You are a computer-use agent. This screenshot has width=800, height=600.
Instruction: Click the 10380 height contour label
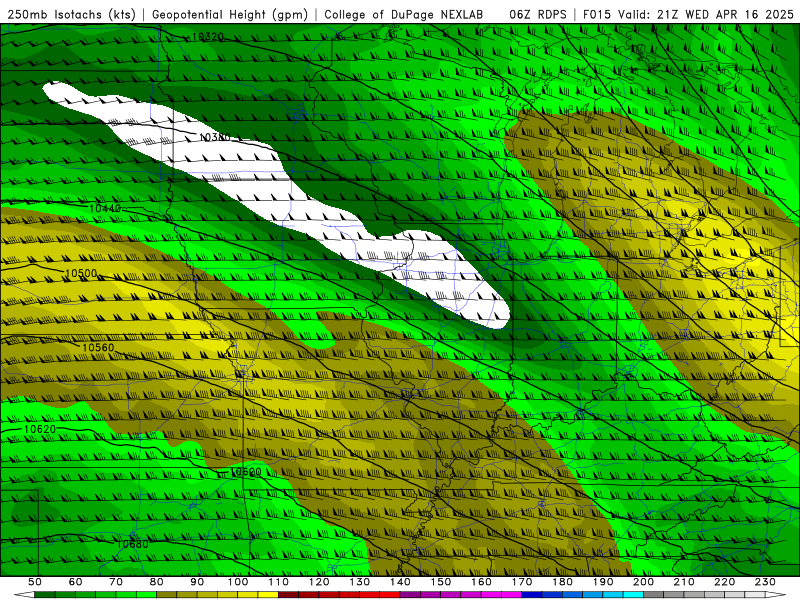click(x=215, y=137)
